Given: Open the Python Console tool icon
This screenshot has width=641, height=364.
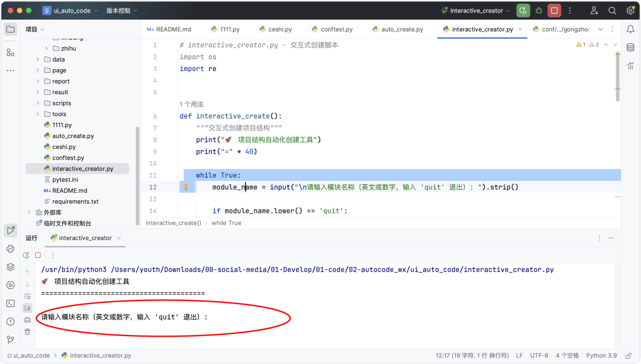Looking at the screenshot, I should [10, 249].
